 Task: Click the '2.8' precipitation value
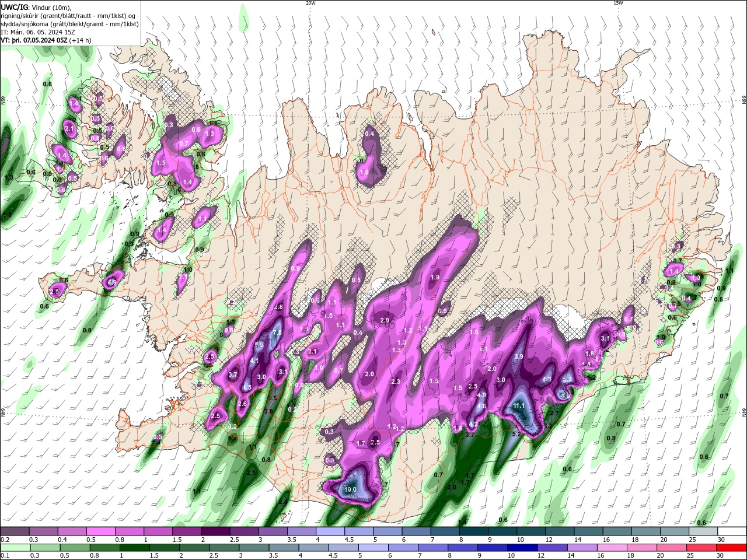[x=278, y=307]
